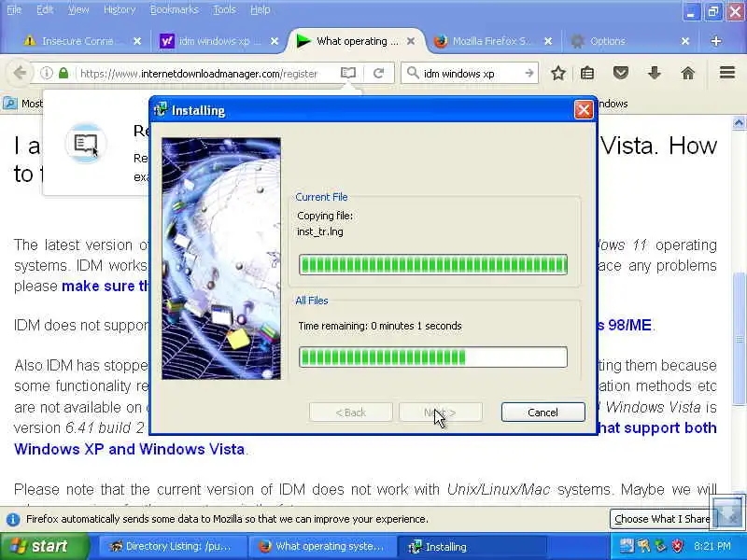Open the Tools menu

224,9
